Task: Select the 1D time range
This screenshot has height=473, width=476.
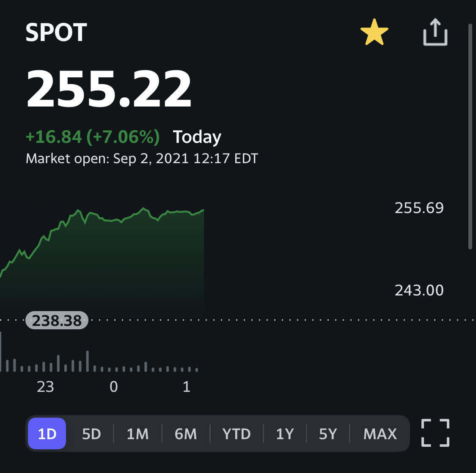Action: pyautogui.click(x=47, y=434)
